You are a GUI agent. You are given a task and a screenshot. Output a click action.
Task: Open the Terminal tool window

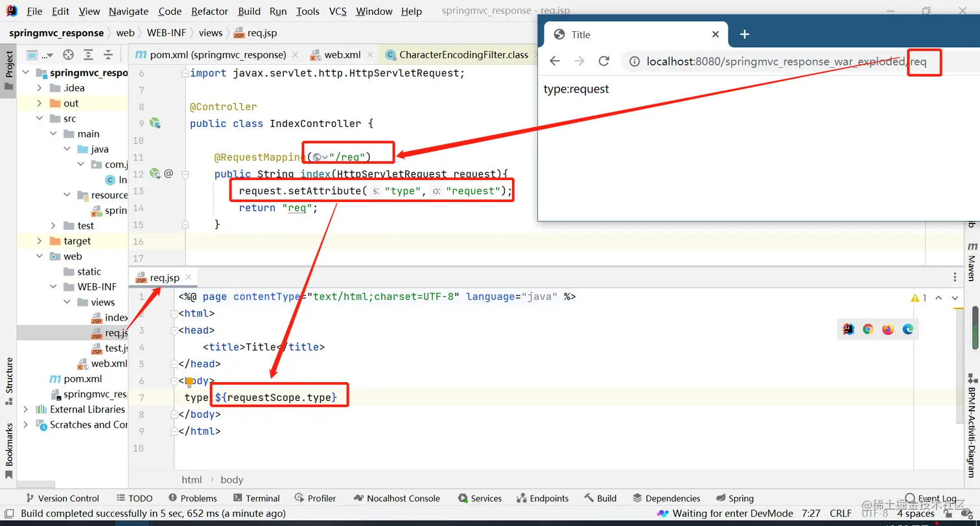(256, 498)
